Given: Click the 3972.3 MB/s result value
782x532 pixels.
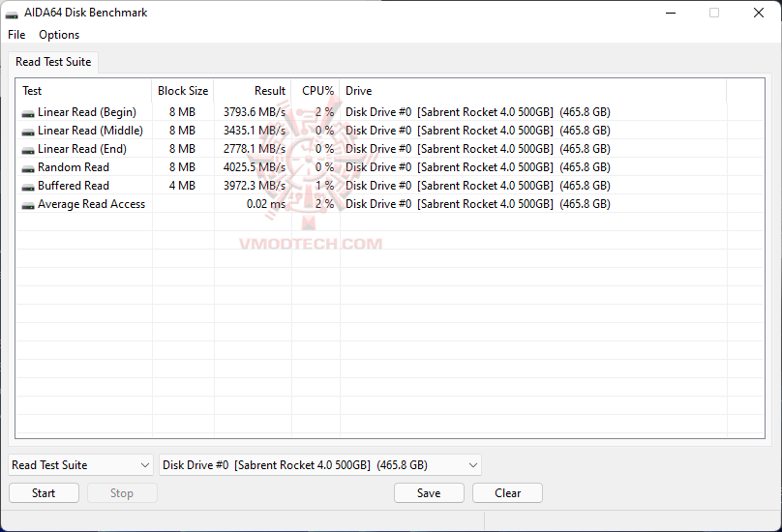Looking at the screenshot, I should (x=255, y=186).
